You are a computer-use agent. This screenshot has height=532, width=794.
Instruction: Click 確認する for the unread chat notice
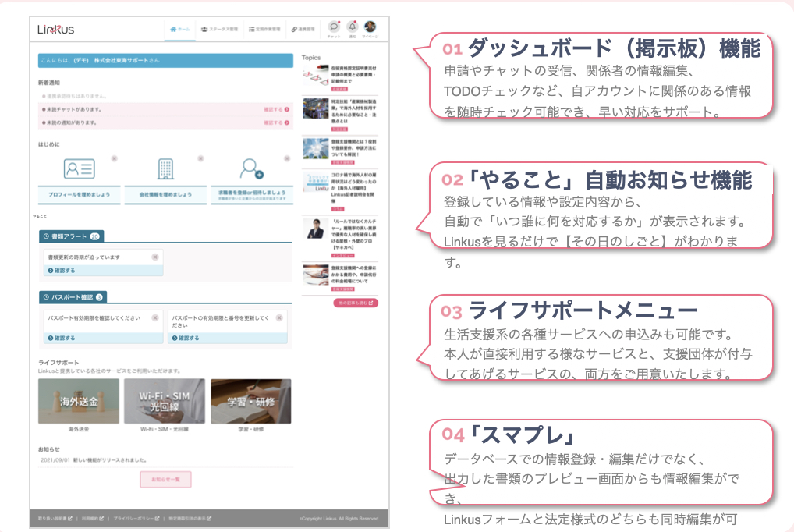point(276,110)
